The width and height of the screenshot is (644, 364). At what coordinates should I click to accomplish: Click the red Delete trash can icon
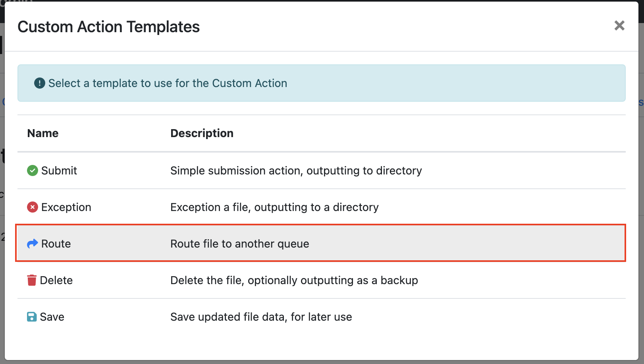[32, 280]
